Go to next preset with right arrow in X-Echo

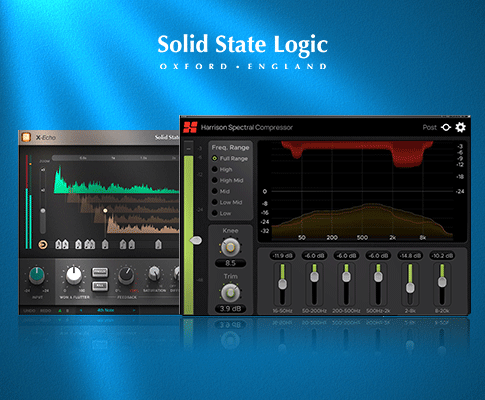pyautogui.click(x=134, y=310)
